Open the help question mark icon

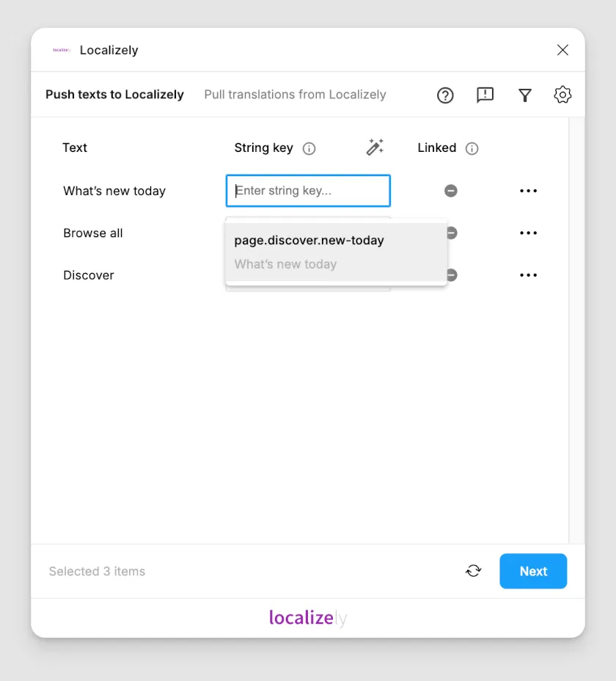[445, 95]
